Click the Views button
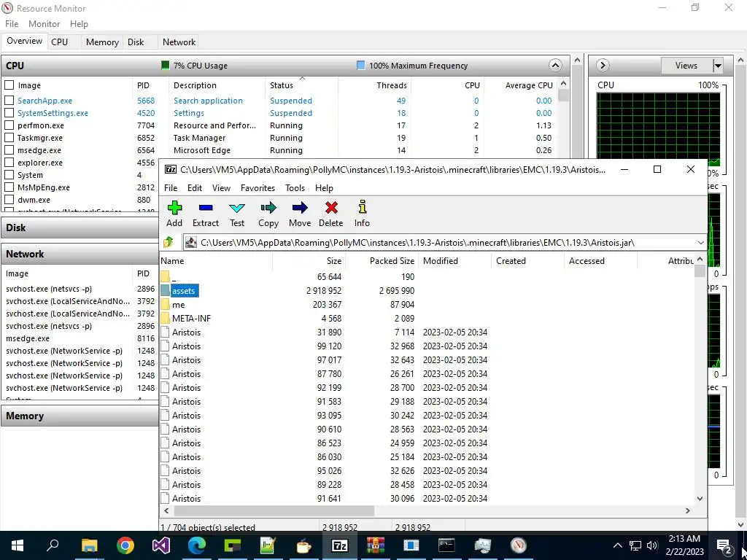747x560 pixels. (686, 66)
